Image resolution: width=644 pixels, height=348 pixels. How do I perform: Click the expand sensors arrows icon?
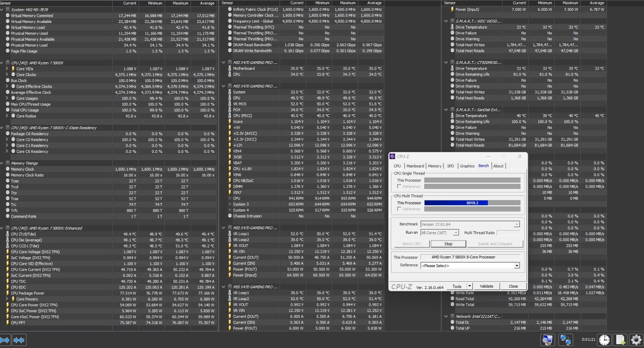pos(4,340)
